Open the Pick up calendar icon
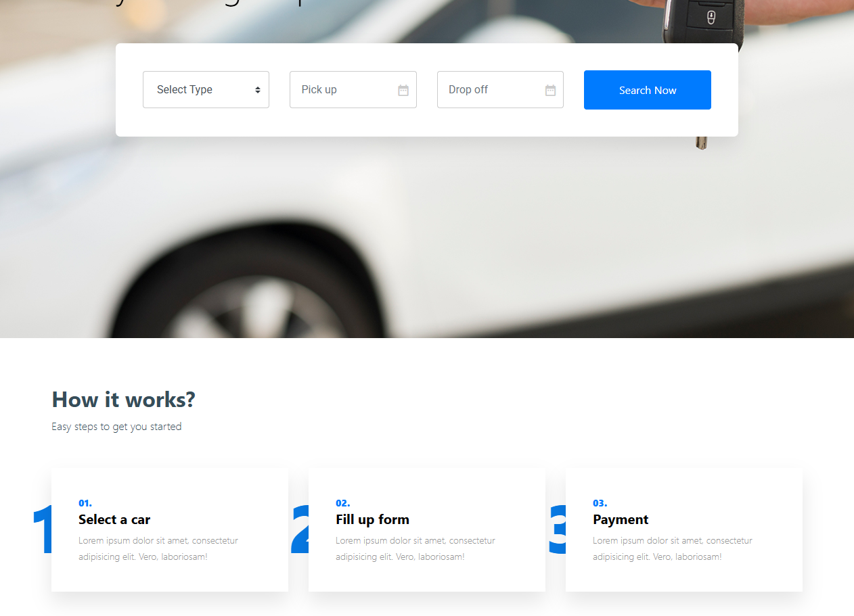 point(403,90)
